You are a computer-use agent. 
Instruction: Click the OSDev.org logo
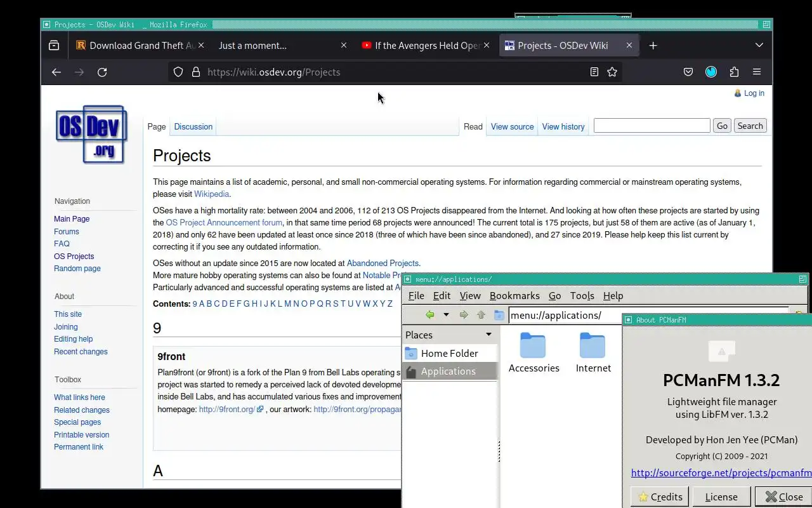(x=91, y=134)
